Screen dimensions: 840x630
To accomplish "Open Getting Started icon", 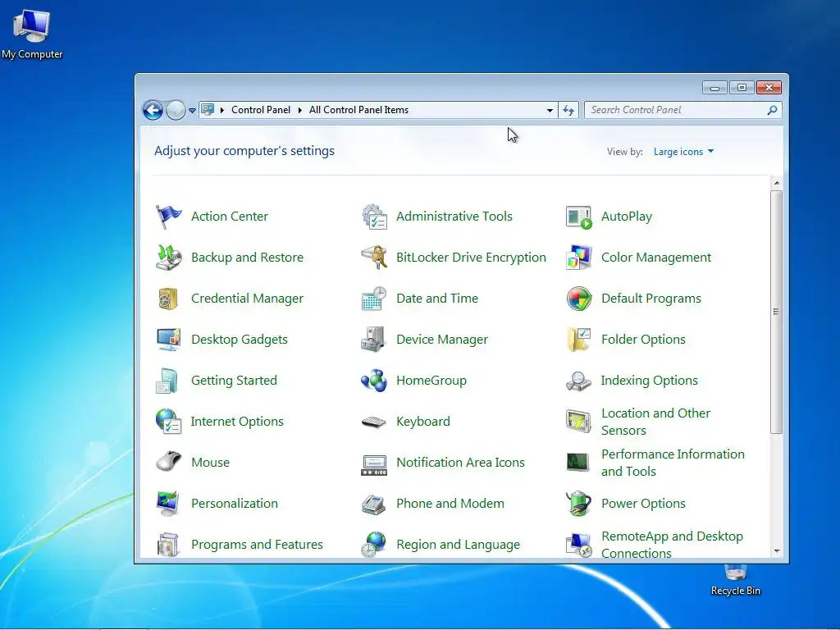I will [x=168, y=381].
